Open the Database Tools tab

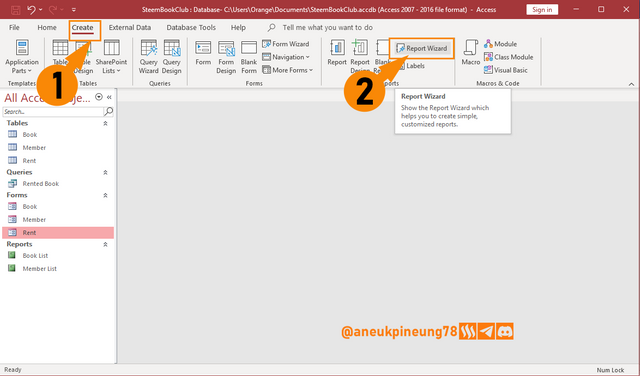coord(191,28)
